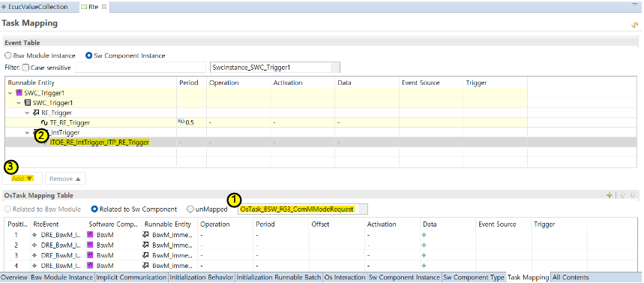The image size is (644, 283).
Task: Open the Initialization Runnable Batch tab
Action: tap(279, 277)
